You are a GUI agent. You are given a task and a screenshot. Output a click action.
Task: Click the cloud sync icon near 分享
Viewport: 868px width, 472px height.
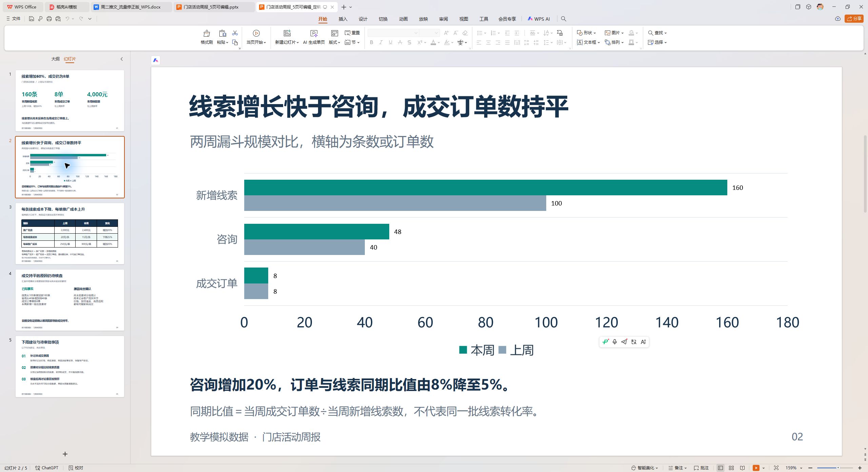pyautogui.click(x=838, y=19)
